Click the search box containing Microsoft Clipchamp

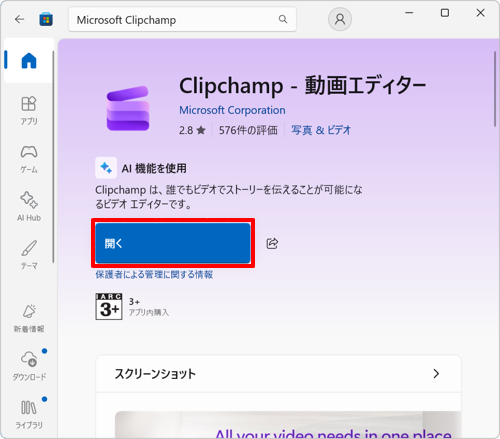click(x=182, y=20)
